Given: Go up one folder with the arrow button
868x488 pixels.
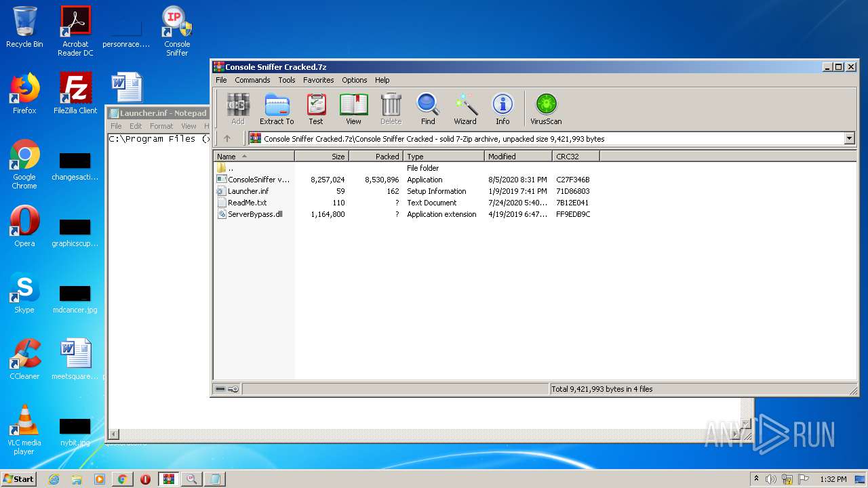Looking at the screenshot, I should click(227, 138).
